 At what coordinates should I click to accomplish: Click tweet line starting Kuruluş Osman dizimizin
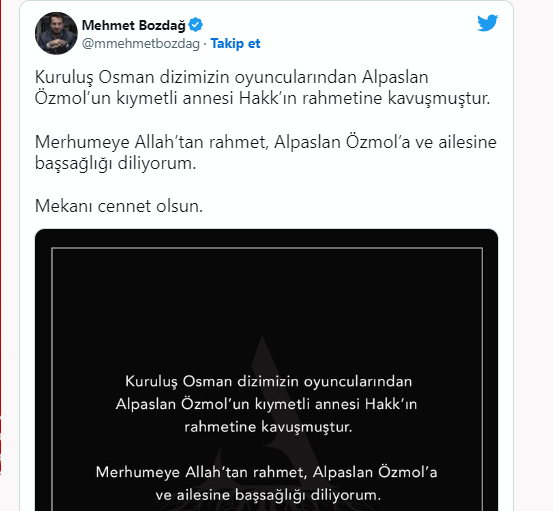(x=232, y=77)
